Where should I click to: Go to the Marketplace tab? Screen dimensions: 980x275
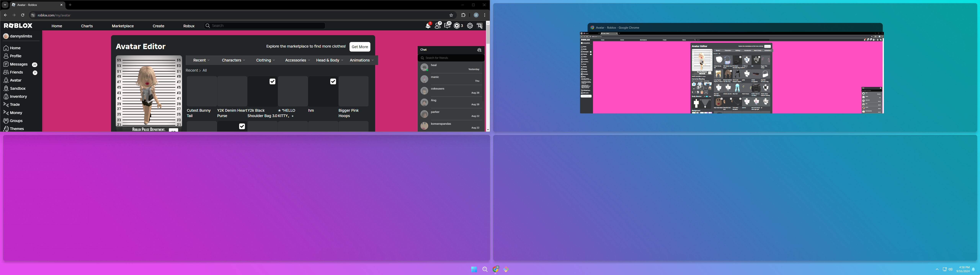pos(122,26)
